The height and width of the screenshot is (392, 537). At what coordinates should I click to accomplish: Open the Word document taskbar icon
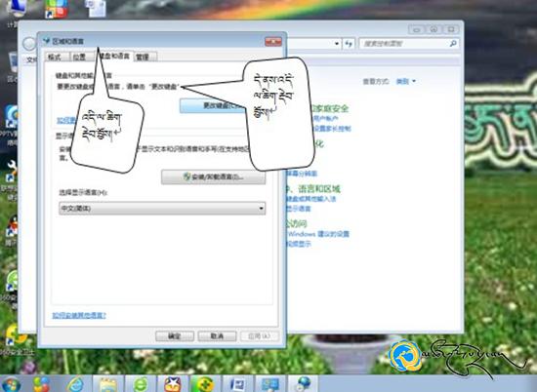237,384
